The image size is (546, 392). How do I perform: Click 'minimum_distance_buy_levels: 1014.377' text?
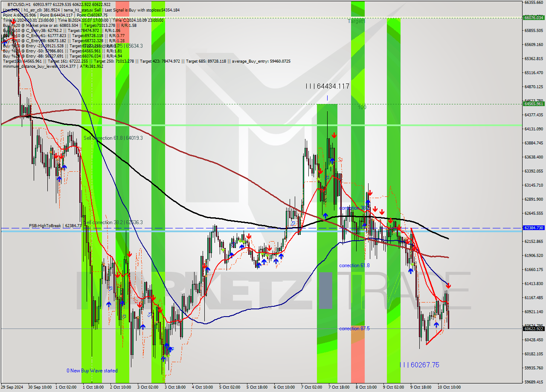click(39, 66)
